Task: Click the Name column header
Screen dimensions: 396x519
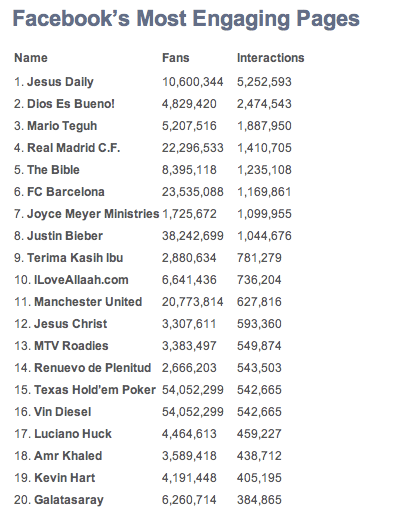Action: (31, 58)
